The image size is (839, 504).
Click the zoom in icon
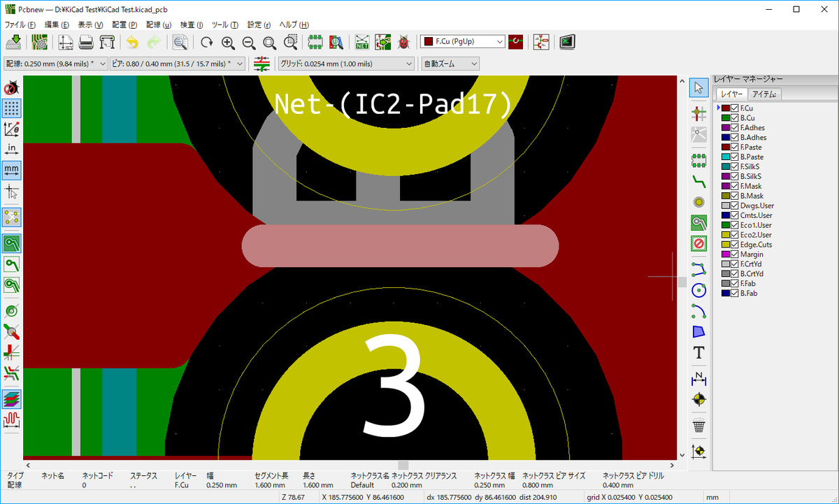(228, 42)
